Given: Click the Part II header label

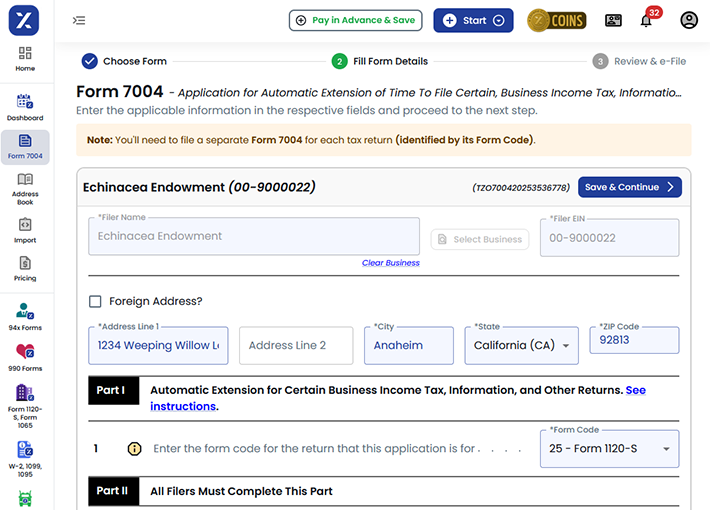Looking at the screenshot, I should [113, 491].
